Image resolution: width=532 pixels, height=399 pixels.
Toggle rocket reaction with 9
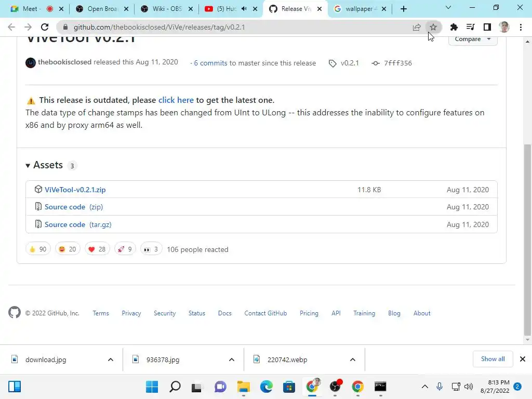pos(125,249)
